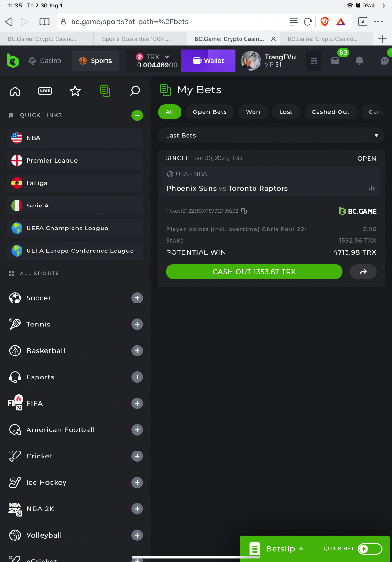The image size is (392, 562).
Task: Toggle the Quick Bet switch
Action: (x=370, y=549)
